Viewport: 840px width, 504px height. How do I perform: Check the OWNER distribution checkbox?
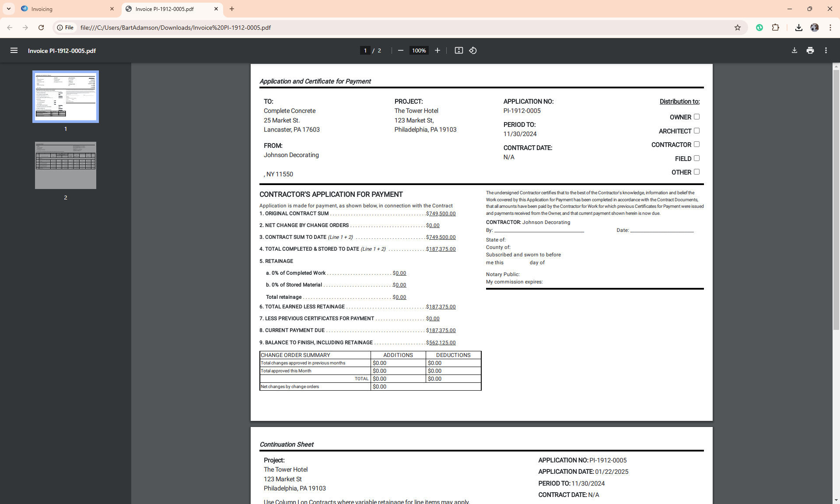click(696, 117)
